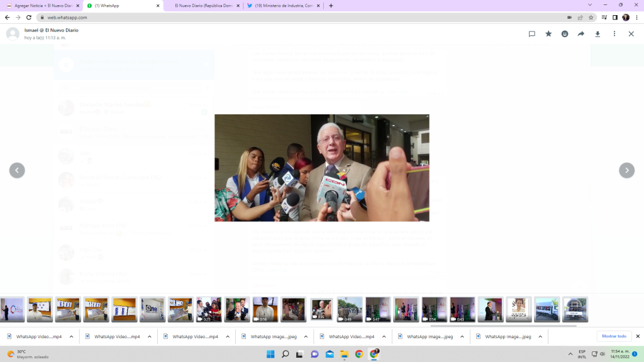Open the first WhatsApp Video mp4 download

click(38, 336)
